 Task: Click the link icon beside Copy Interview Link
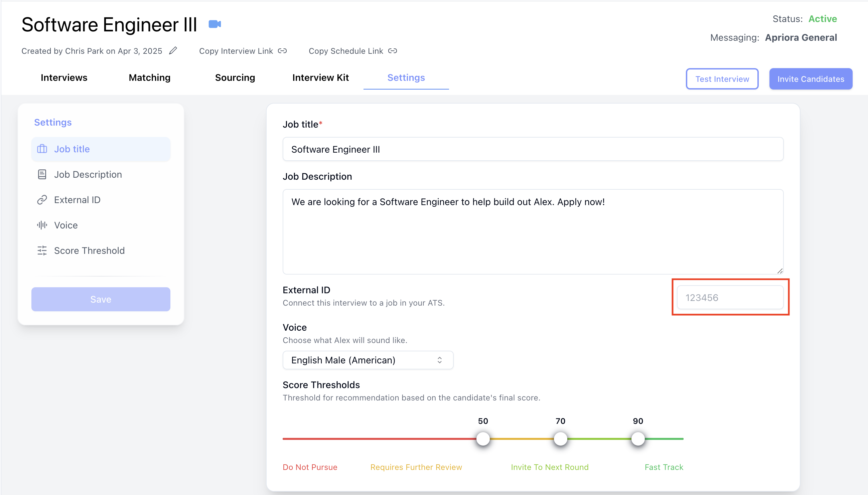pos(282,51)
